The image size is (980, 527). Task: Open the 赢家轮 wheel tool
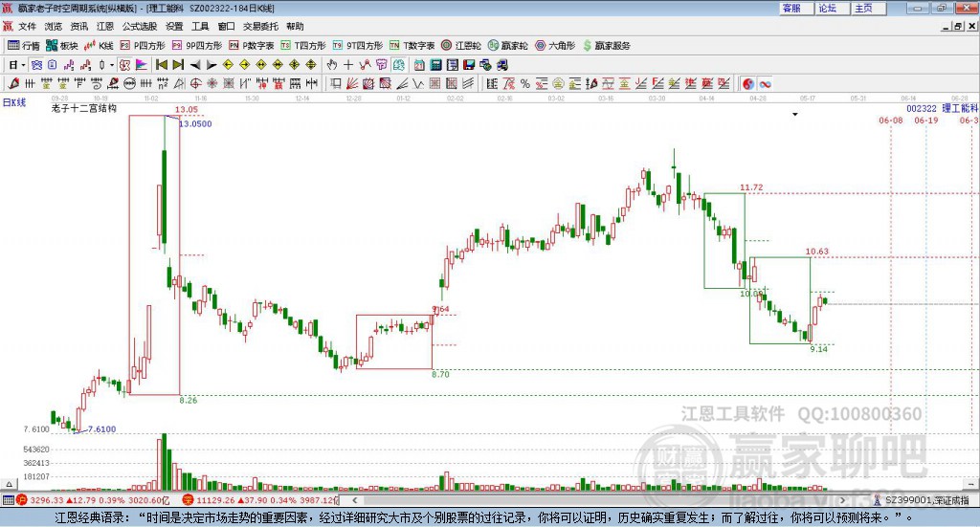507,46
